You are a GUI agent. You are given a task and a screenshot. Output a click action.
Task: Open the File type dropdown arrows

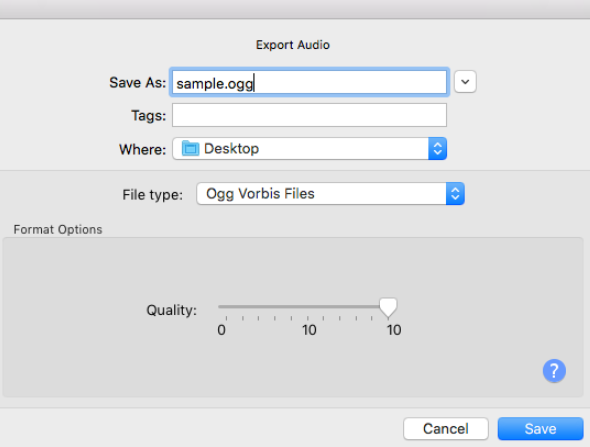click(x=455, y=194)
